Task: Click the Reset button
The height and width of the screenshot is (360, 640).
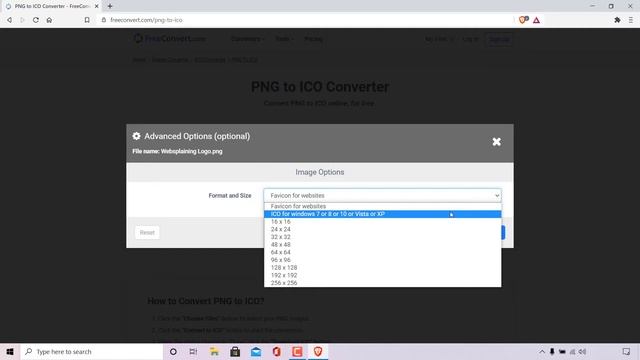Action: (x=147, y=233)
